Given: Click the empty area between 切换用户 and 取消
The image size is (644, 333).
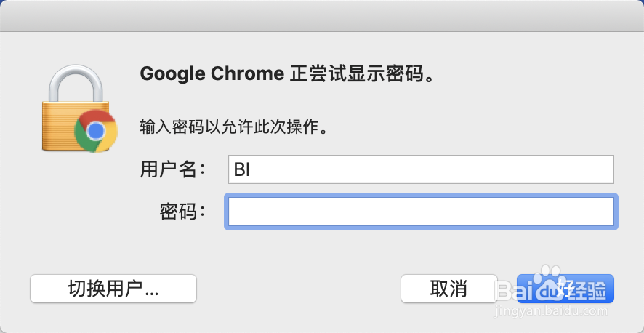Looking at the screenshot, I should click(x=298, y=289).
